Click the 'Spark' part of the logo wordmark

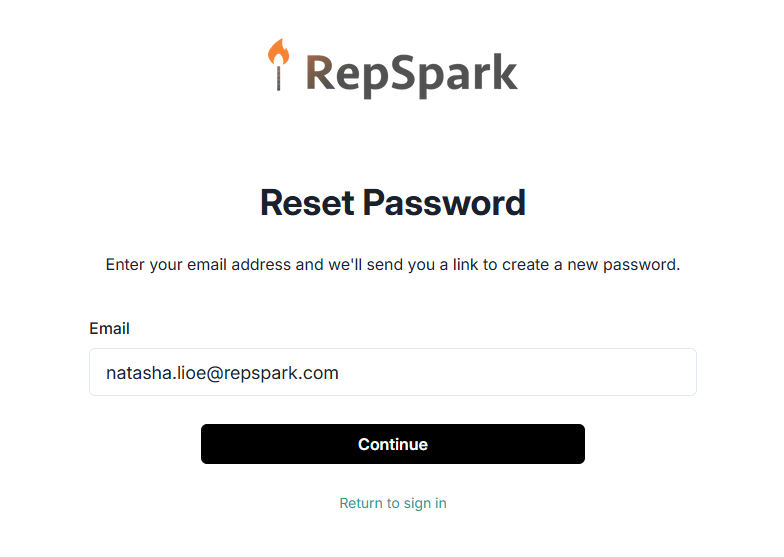[454, 74]
